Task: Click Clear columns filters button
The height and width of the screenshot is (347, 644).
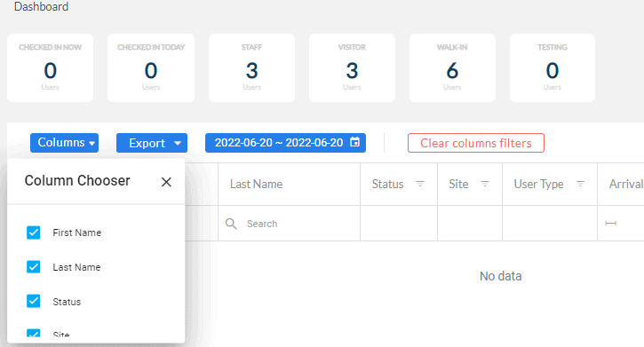Action: point(476,143)
